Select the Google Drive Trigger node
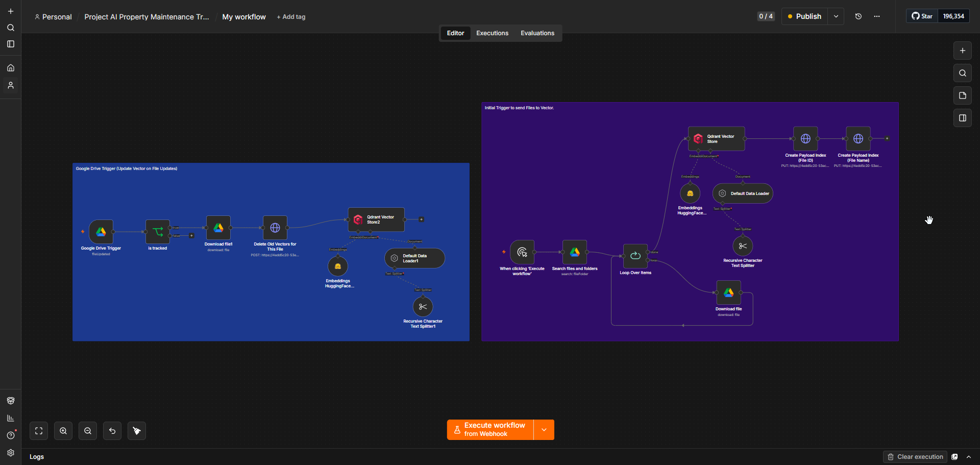Screen dimensions: 980x465 tap(101, 232)
